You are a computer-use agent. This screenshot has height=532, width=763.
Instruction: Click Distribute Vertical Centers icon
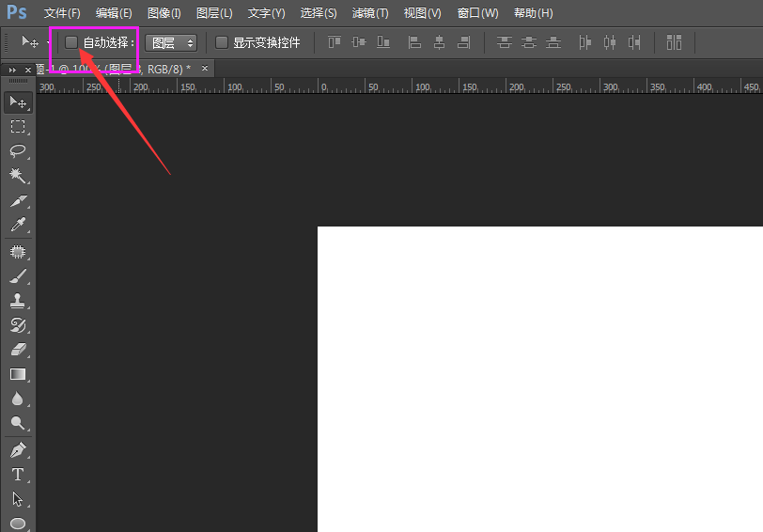pyautogui.click(x=529, y=42)
